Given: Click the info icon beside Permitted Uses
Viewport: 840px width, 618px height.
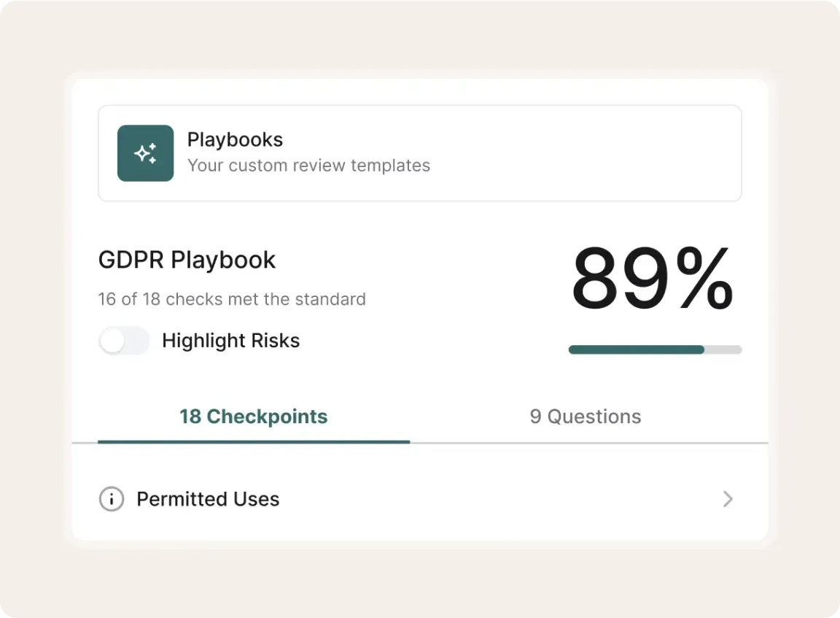Looking at the screenshot, I should pos(111,499).
